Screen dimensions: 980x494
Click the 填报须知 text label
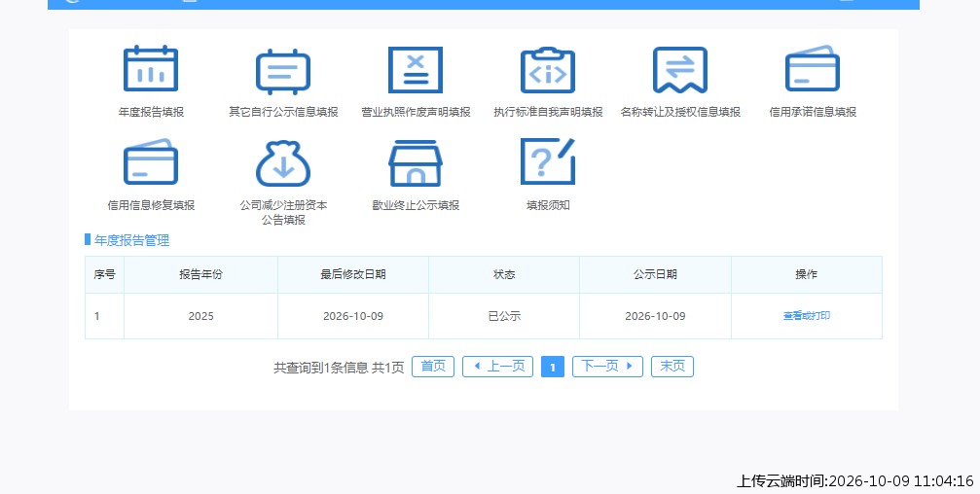pyautogui.click(x=548, y=205)
